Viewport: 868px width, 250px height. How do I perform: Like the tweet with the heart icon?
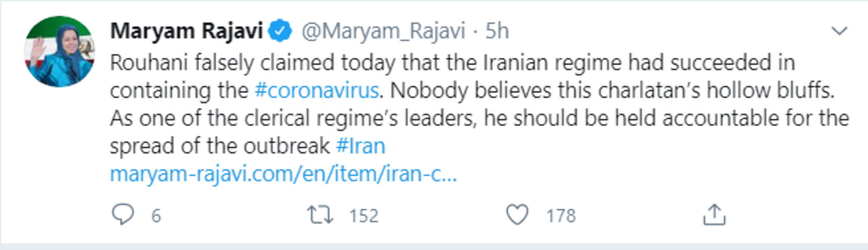(x=517, y=215)
